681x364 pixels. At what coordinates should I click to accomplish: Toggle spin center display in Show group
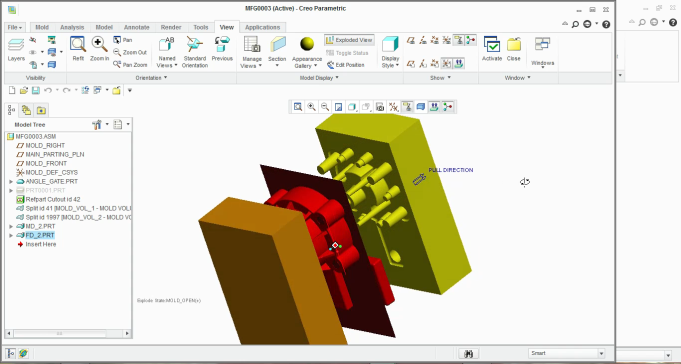470,40
